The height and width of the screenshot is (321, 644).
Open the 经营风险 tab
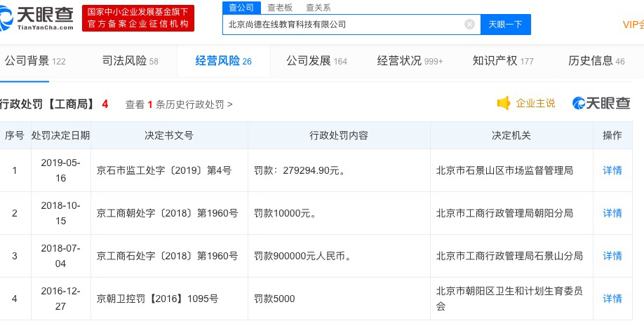point(223,61)
